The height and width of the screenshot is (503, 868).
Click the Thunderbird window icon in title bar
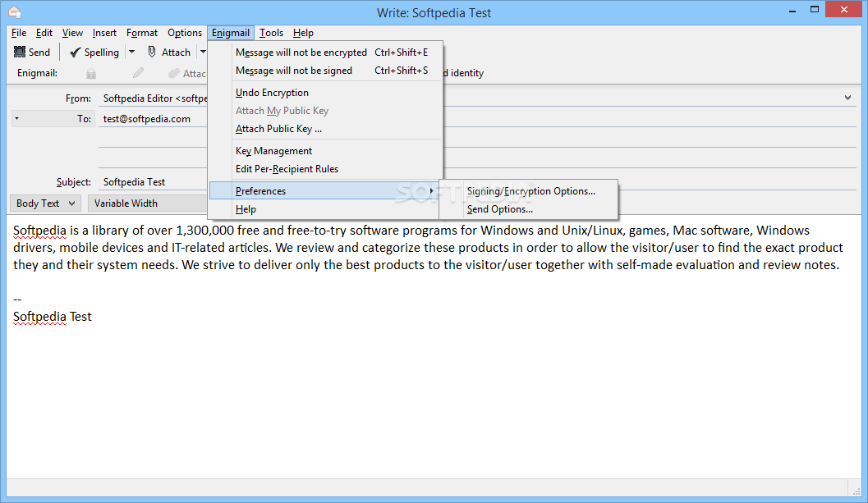coord(15,11)
